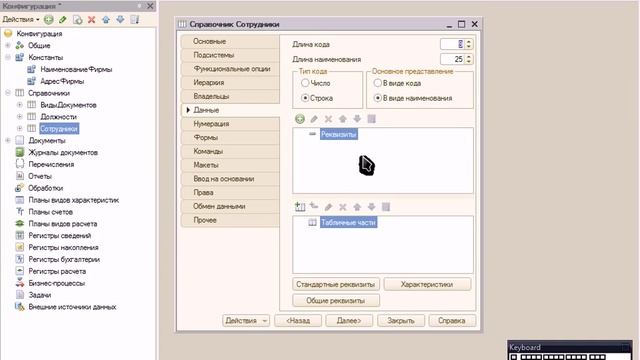640x360 pixels.
Task: Click the Закрыть button
Action: (401, 320)
